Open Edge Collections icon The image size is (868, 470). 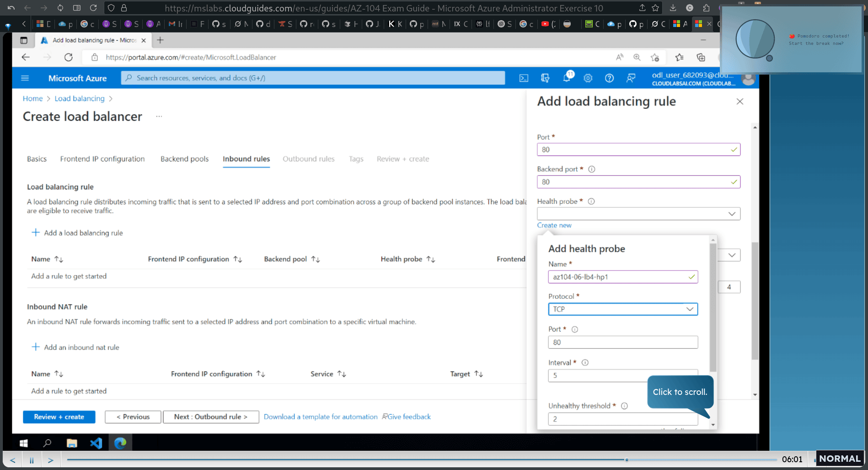[701, 57]
